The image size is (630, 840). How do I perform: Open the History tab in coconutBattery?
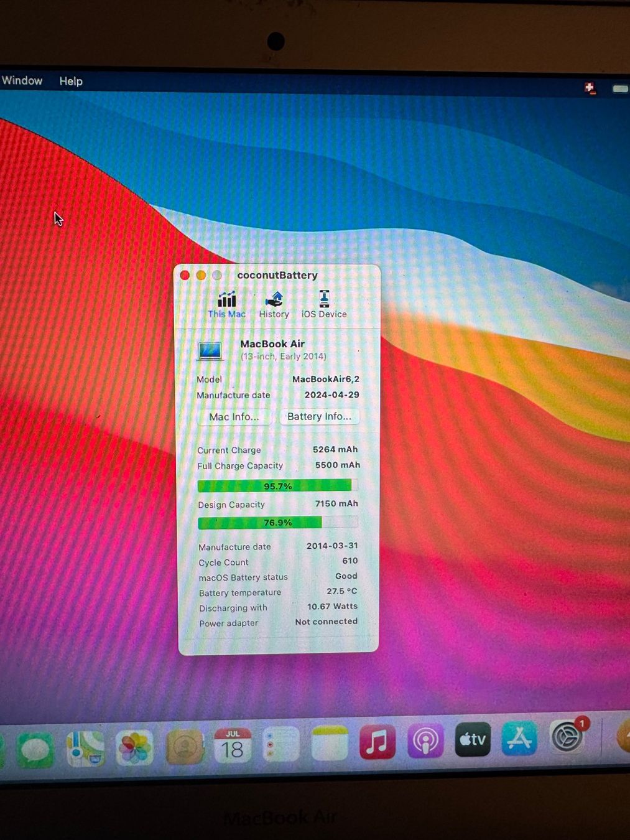(274, 305)
